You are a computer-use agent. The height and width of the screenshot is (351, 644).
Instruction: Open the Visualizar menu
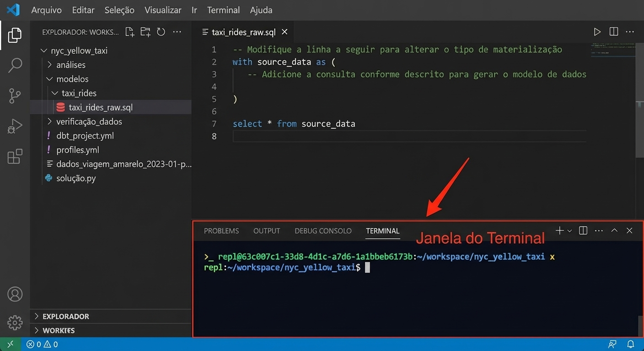coord(163,10)
